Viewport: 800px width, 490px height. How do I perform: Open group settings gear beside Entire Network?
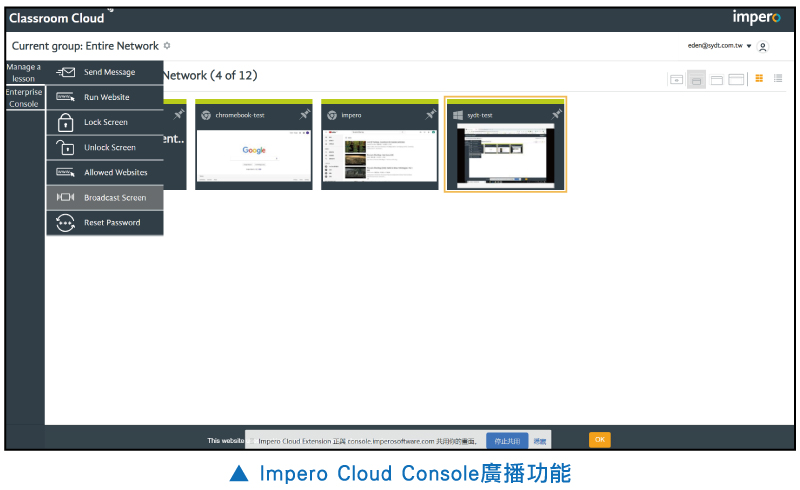point(167,46)
